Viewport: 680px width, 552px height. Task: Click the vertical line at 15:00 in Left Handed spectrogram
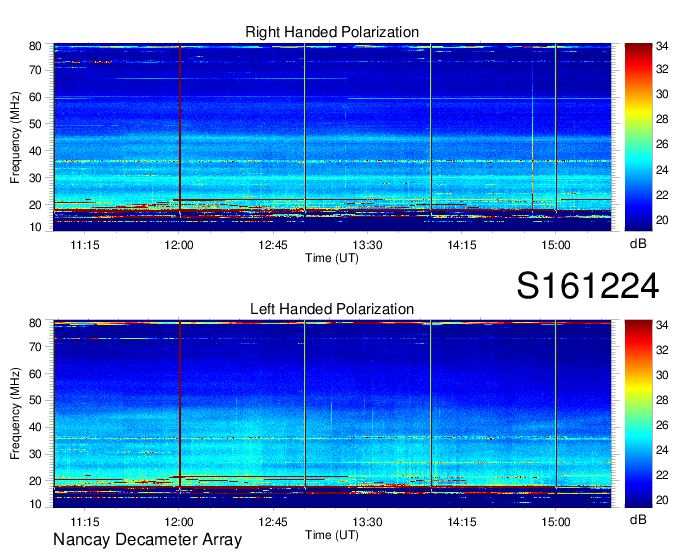pyautogui.click(x=556, y=403)
